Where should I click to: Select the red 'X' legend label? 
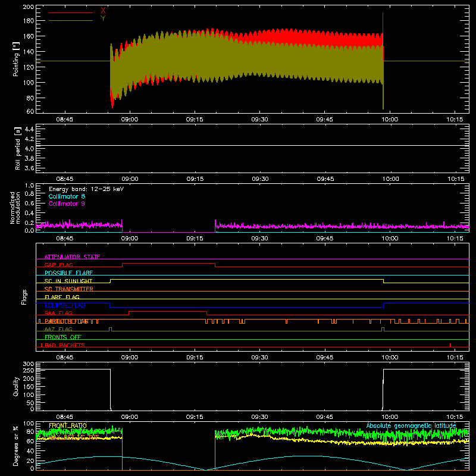(103, 10)
